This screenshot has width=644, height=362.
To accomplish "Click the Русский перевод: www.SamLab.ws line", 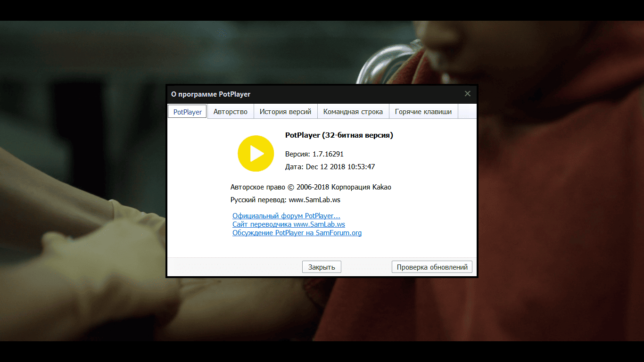I will (285, 200).
